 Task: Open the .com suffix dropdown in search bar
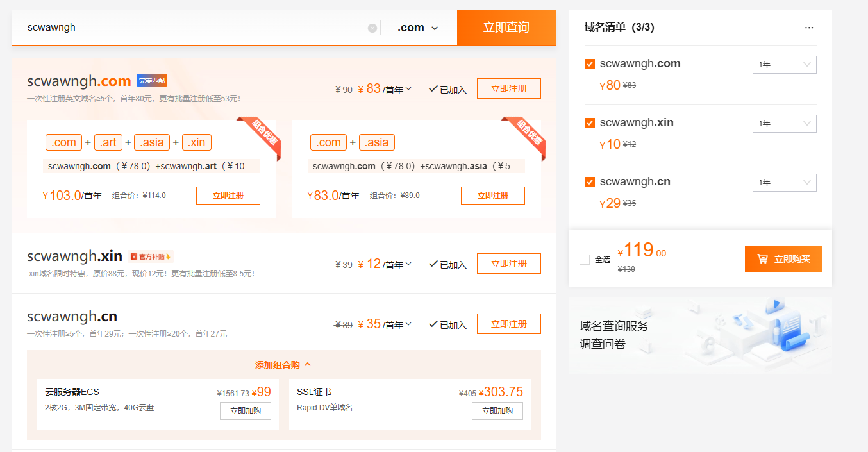[x=417, y=28]
